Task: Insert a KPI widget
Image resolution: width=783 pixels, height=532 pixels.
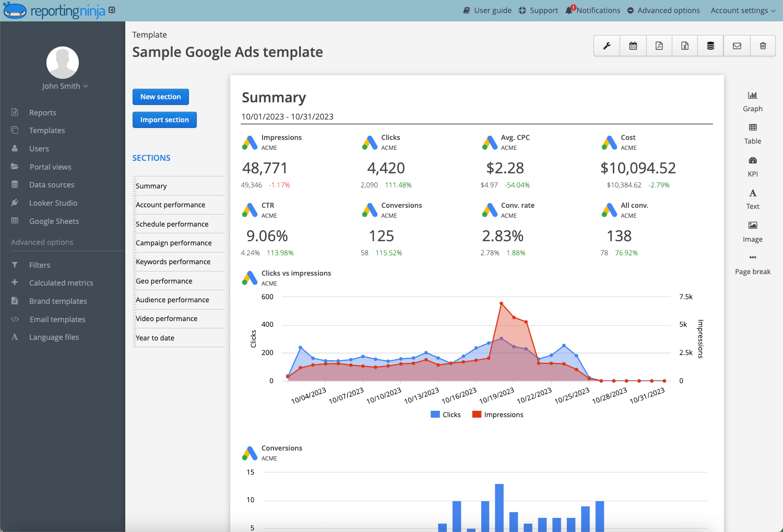Action: (x=752, y=167)
